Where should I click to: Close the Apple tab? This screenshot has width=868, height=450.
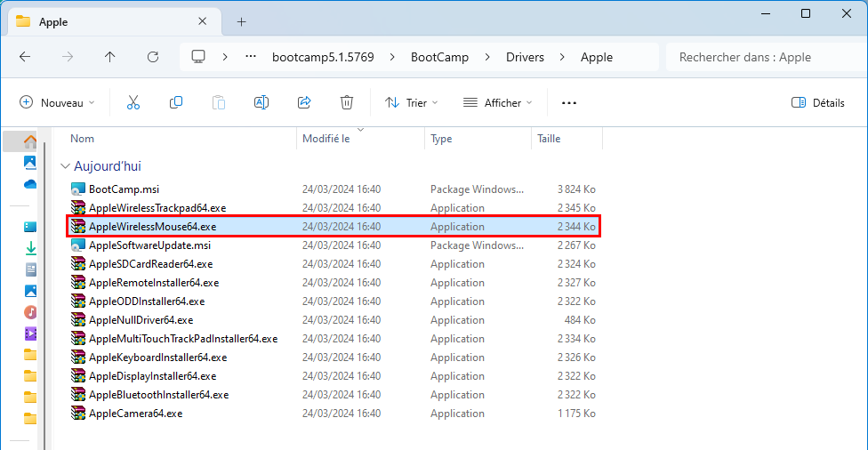click(203, 21)
